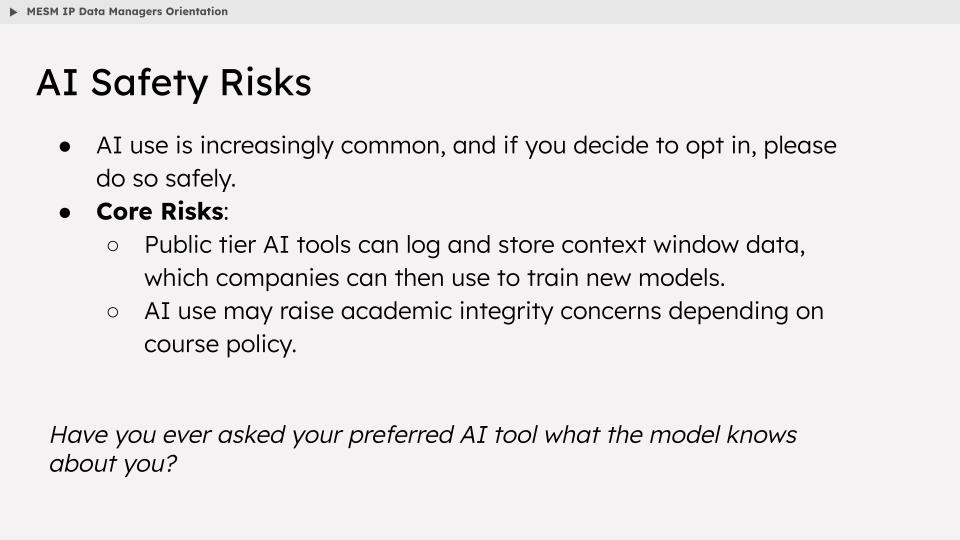Screen dimensions: 960x540
Task: Click the text 'do so safely.'
Action: 165,179
